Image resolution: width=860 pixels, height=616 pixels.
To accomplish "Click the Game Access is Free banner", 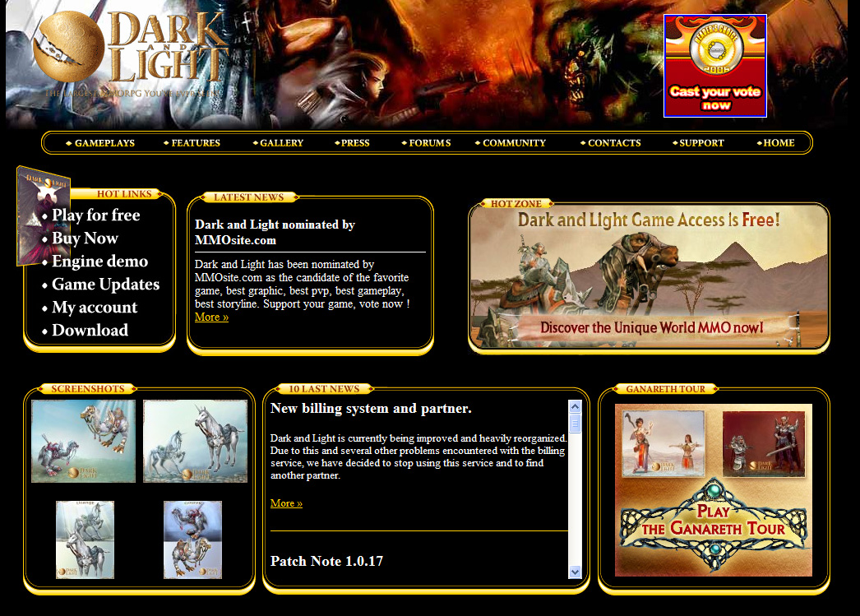I will (649, 276).
